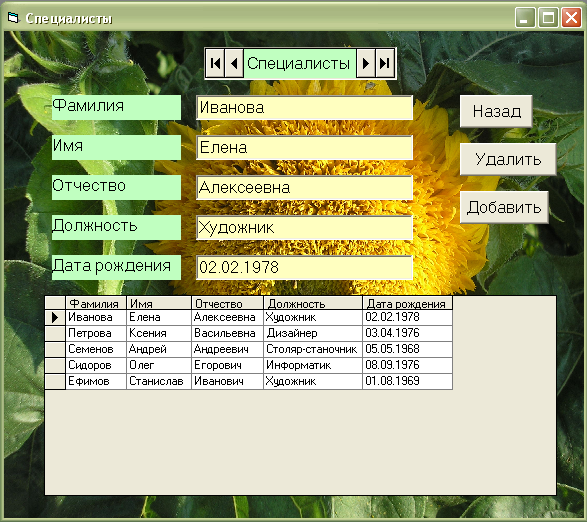This screenshot has height=522, width=587.
Task: Jump to first record in data control
Action: (215, 63)
